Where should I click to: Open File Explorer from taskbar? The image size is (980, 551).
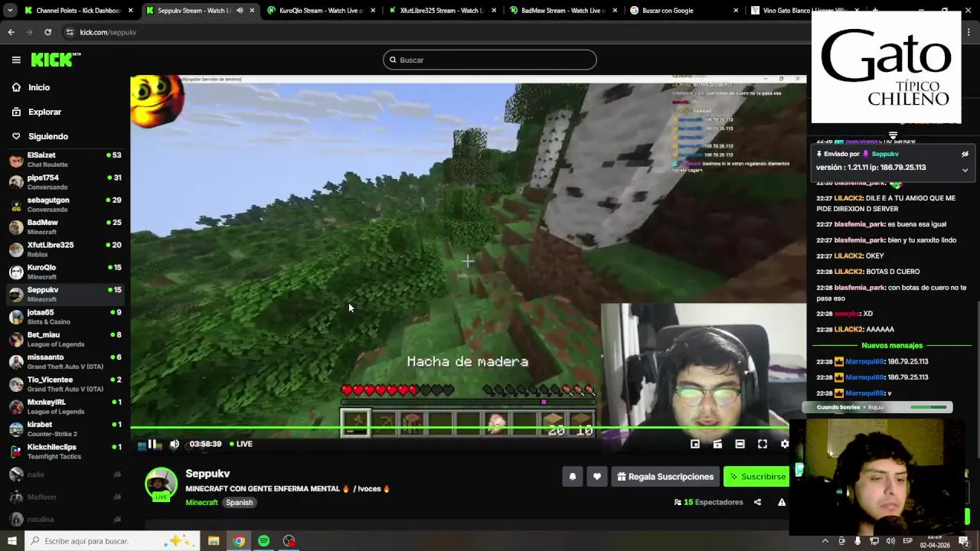point(214,541)
